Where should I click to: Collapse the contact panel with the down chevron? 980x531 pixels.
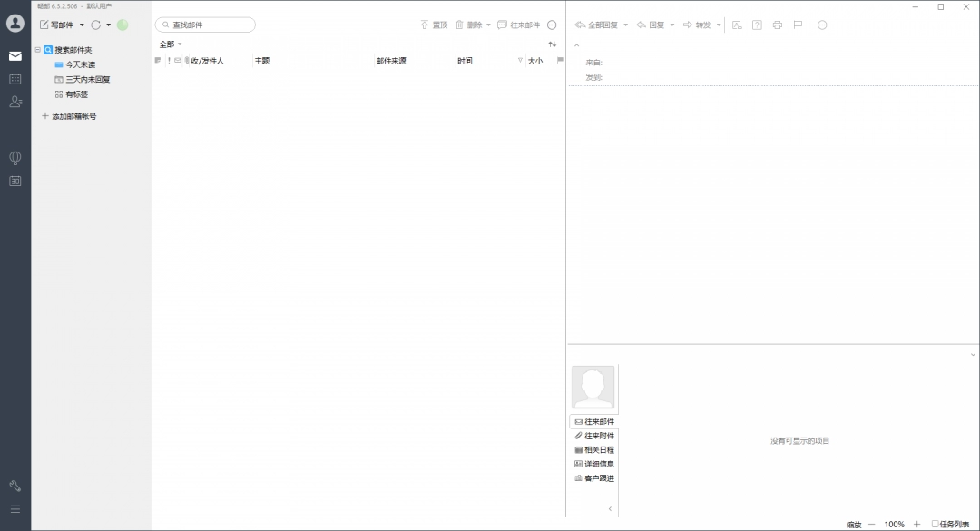click(x=973, y=355)
